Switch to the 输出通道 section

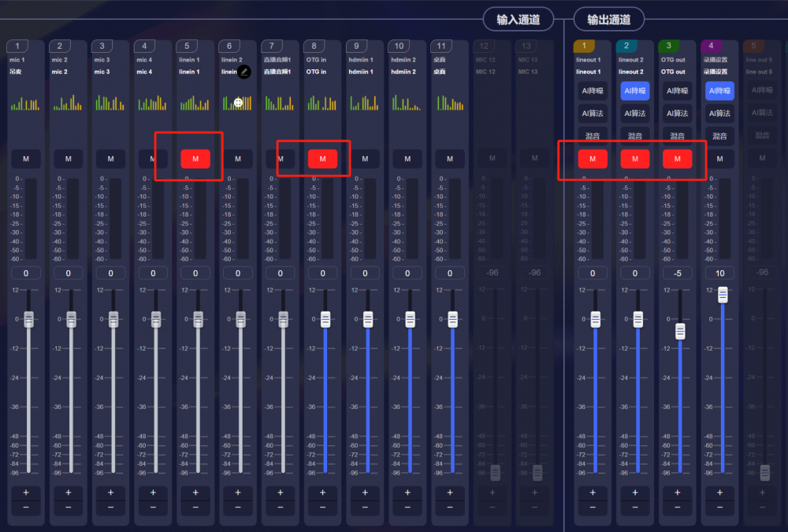click(609, 20)
